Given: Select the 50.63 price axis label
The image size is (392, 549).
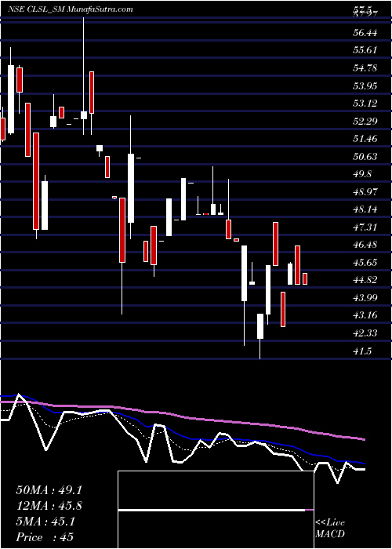Looking at the screenshot, I should coord(365,156).
